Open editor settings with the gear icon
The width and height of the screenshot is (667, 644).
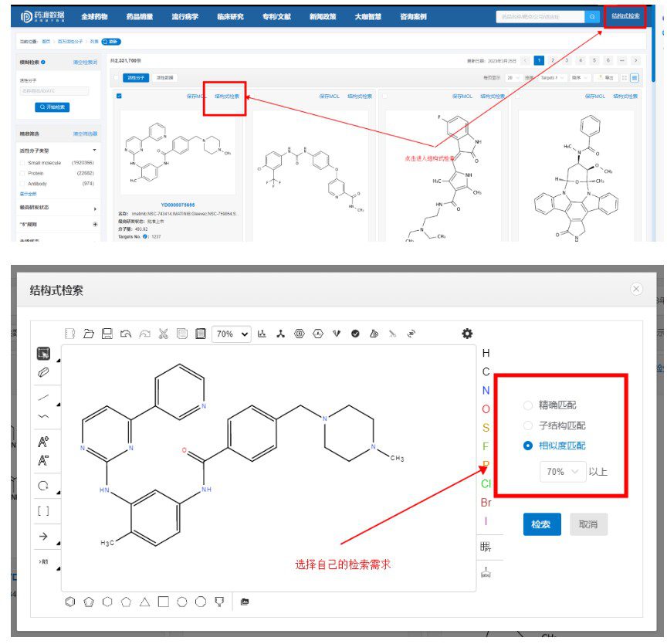[x=467, y=334]
